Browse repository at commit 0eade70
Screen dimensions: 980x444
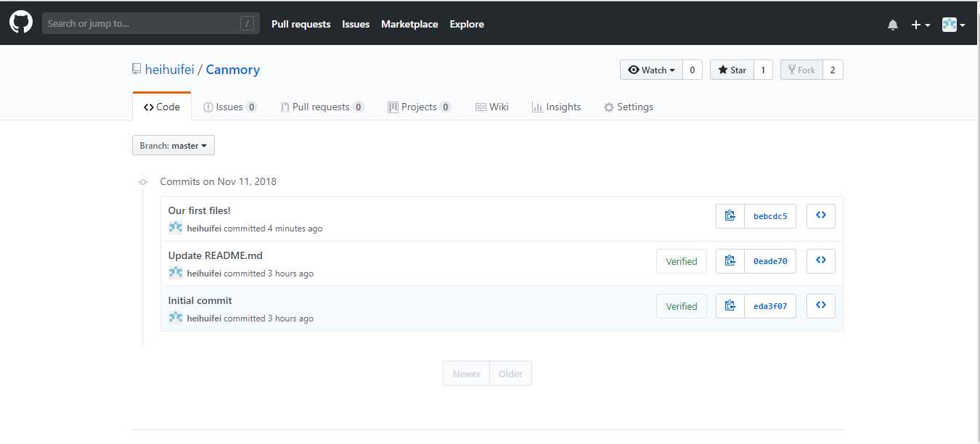[x=821, y=261]
